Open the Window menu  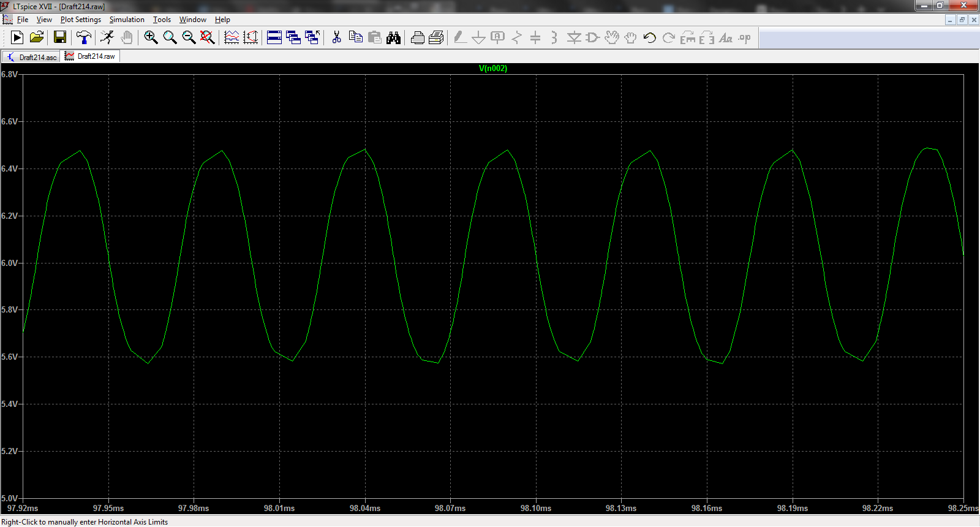click(192, 20)
